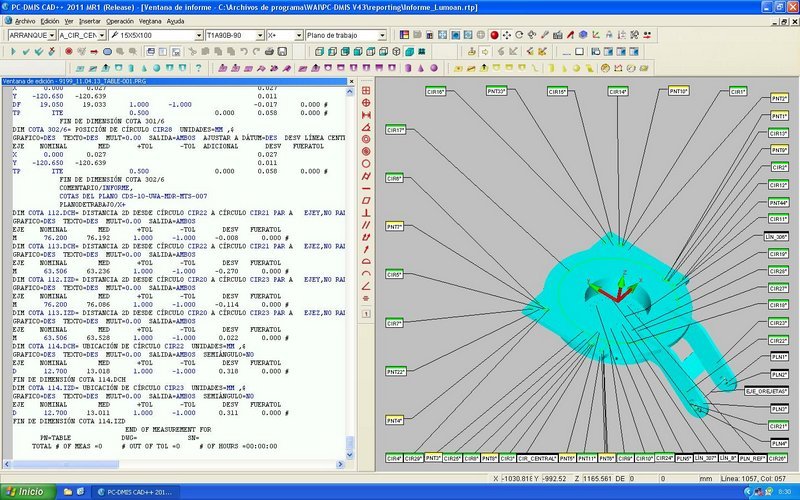
Task: Expand the 15X5X100 probe dropdown
Action: click(199, 35)
